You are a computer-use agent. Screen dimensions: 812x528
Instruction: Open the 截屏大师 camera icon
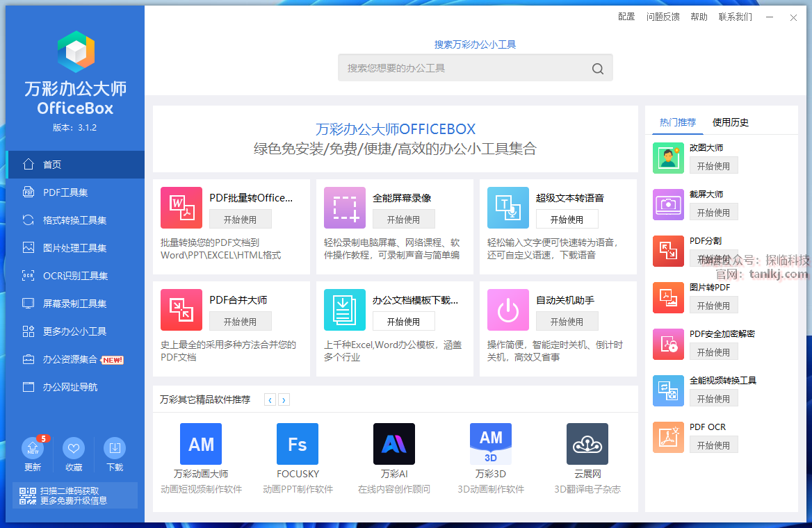668,204
